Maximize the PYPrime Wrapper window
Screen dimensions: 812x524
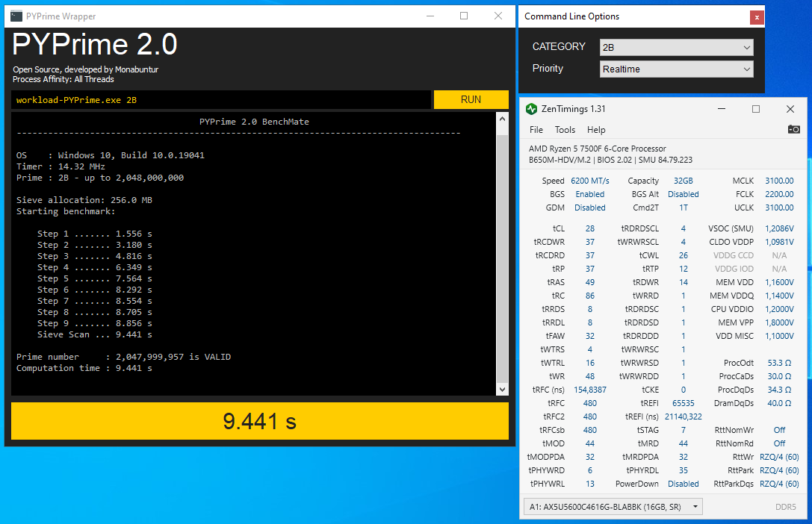[x=463, y=16]
